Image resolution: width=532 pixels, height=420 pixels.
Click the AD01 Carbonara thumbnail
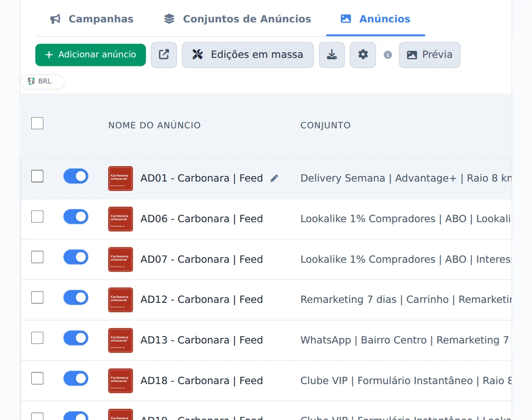tap(120, 179)
